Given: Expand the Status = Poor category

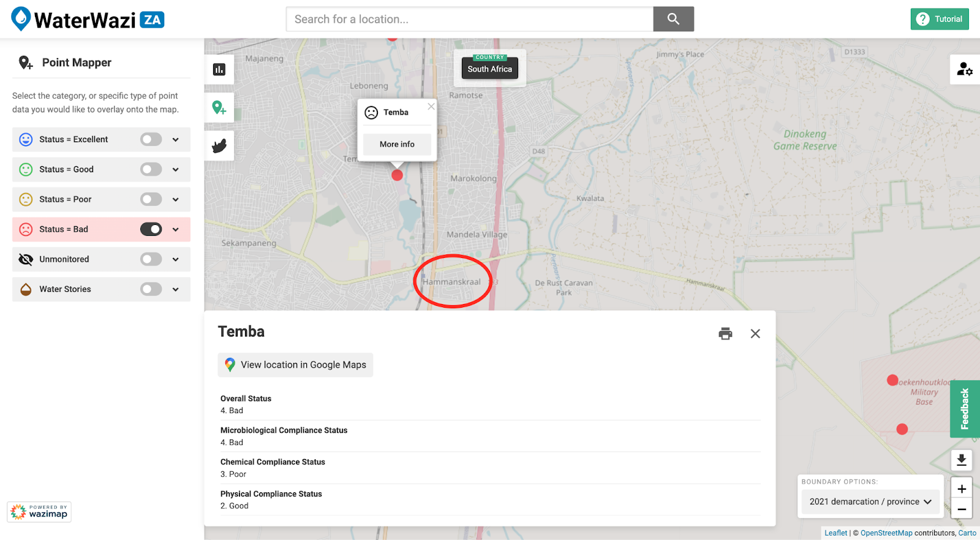Looking at the screenshot, I should [176, 200].
